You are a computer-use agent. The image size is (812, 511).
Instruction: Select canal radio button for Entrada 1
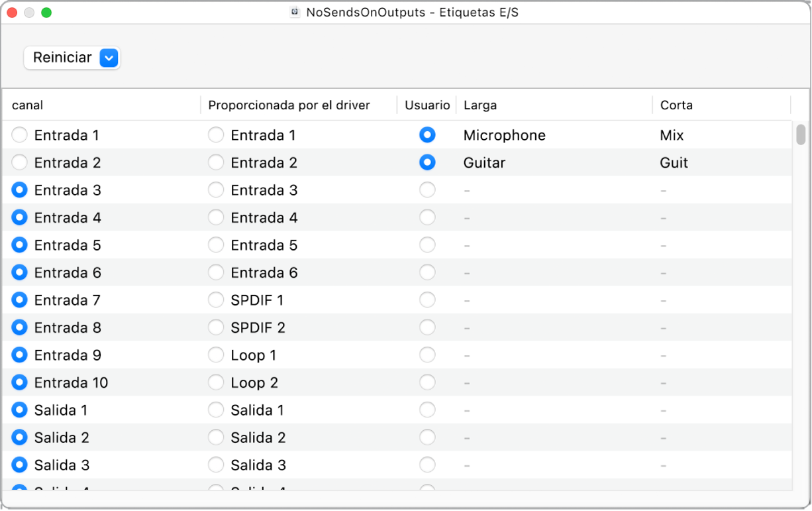coord(20,135)
